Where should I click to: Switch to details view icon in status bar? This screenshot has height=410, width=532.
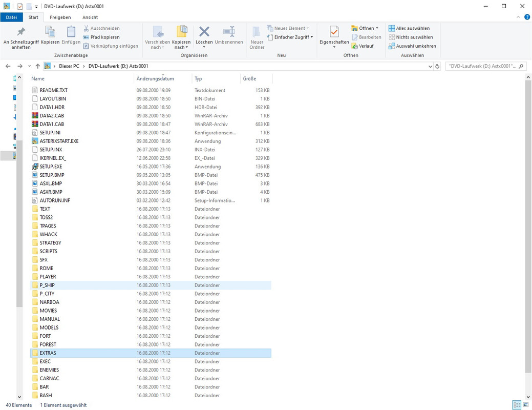pyautogui.click(x=517, y=405)
